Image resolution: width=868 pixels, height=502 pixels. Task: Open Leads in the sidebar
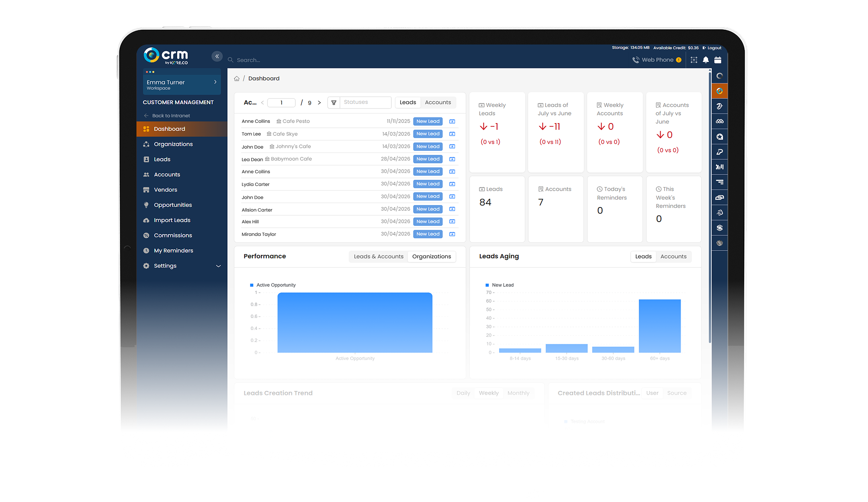(182, 160)
